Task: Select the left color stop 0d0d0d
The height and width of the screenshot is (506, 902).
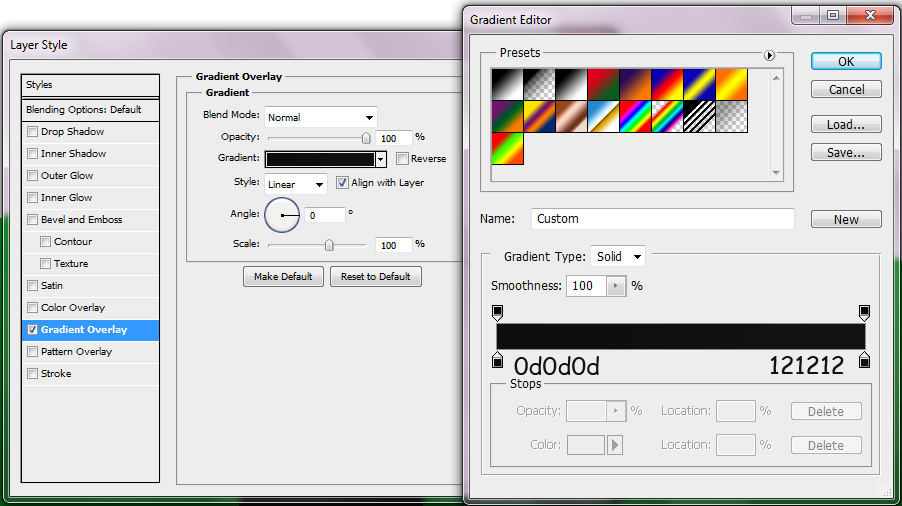Action: (498, 361)
